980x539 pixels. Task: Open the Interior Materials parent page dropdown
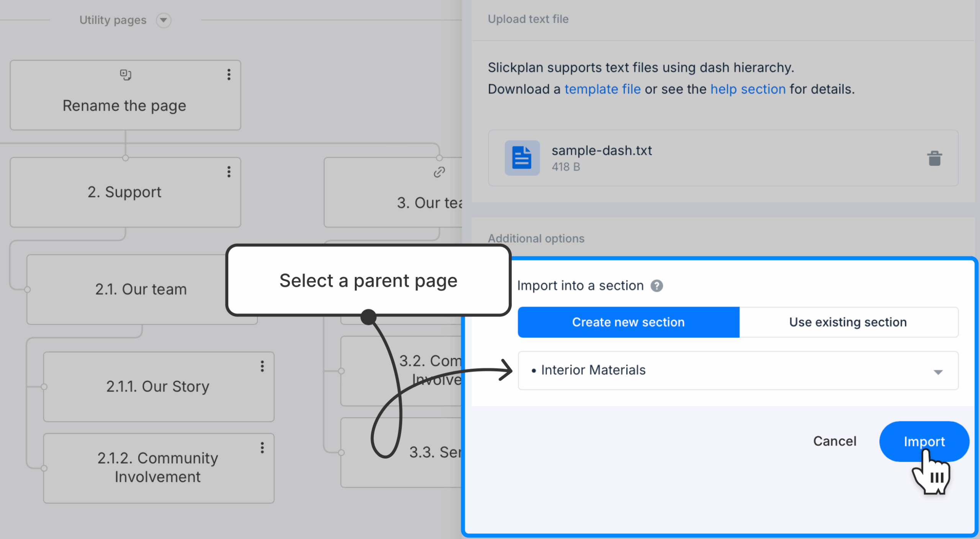(738, 370)
